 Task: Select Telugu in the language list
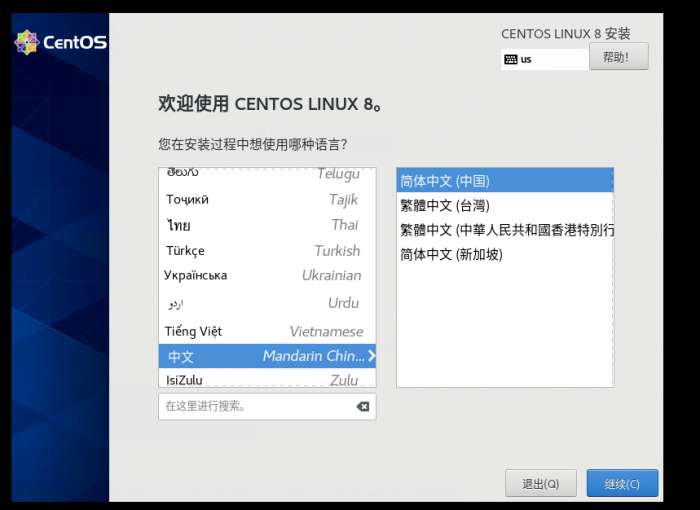(x=267, y=175)
